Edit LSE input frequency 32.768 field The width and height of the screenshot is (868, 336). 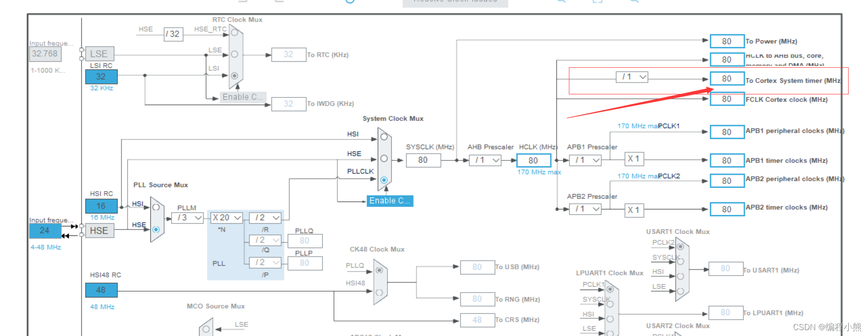click(x=45, y=54)
